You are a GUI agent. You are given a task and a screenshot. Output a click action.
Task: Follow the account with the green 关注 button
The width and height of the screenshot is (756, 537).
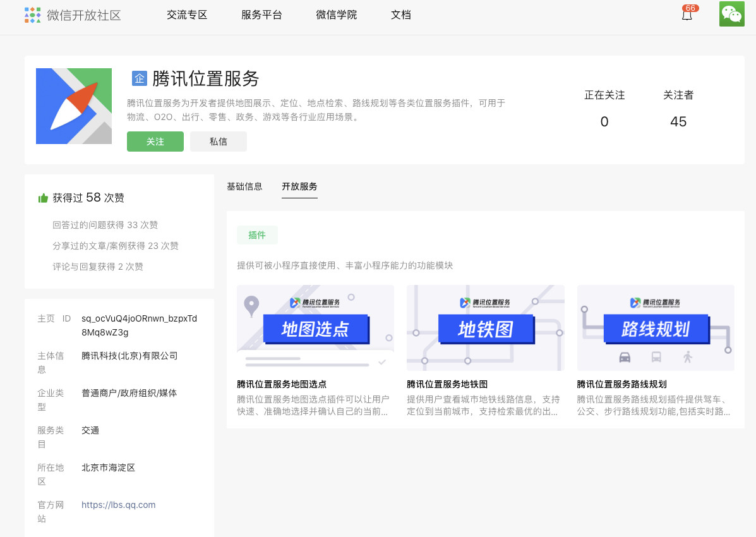pos(155,142)
